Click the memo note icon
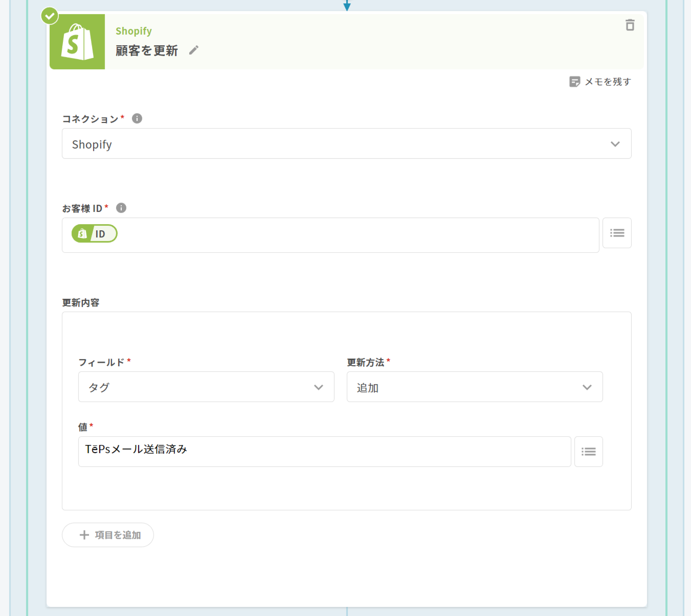Image resolution: width=691 pixels, height=616 pixels. point(574,81)
